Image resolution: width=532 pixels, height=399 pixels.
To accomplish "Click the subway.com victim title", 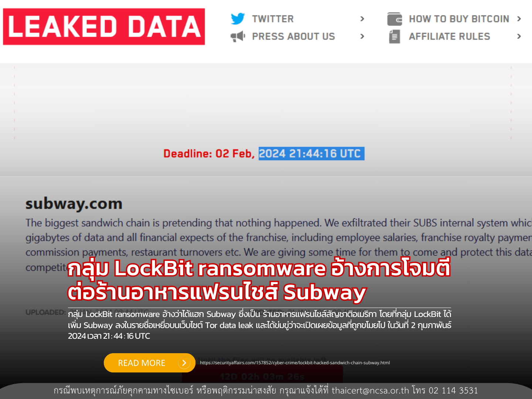I will pyautogui.click(x=74, y=204).
